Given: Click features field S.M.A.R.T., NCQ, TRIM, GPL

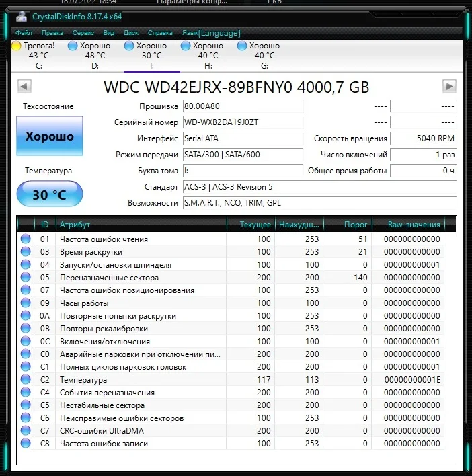Looking at the screenshot, I should point(319,203).
